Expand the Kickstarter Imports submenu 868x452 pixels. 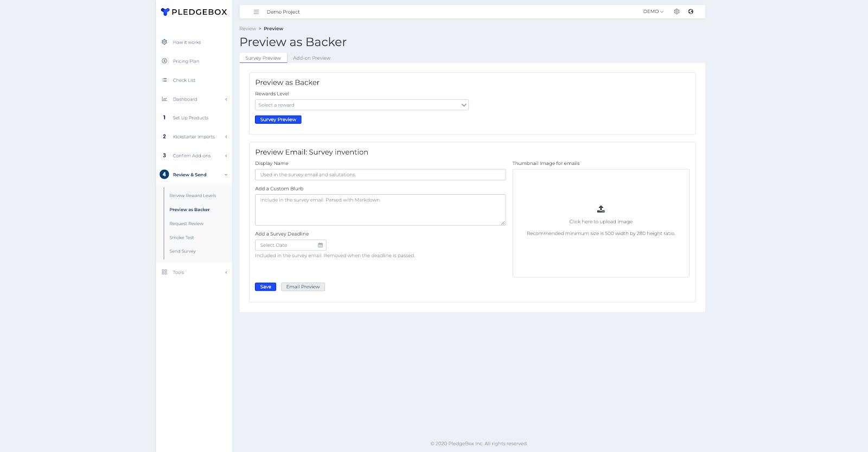pos(226,137)
